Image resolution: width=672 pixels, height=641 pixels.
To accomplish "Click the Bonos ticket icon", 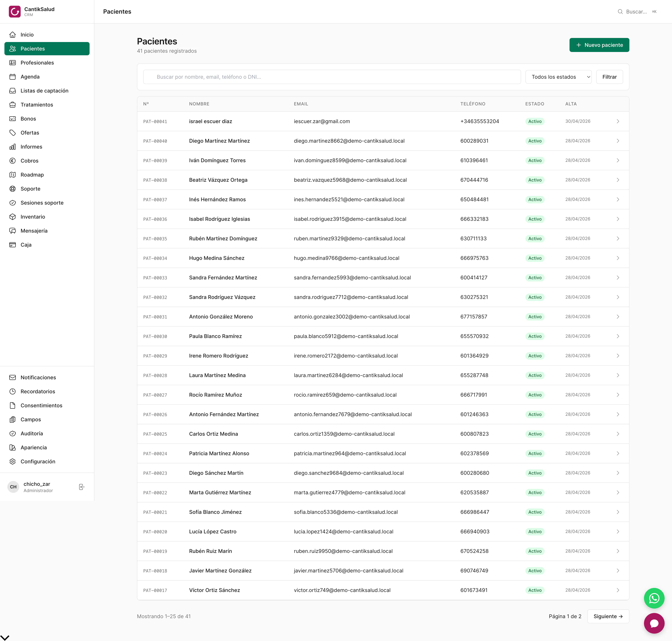I will tap(13, 119).
